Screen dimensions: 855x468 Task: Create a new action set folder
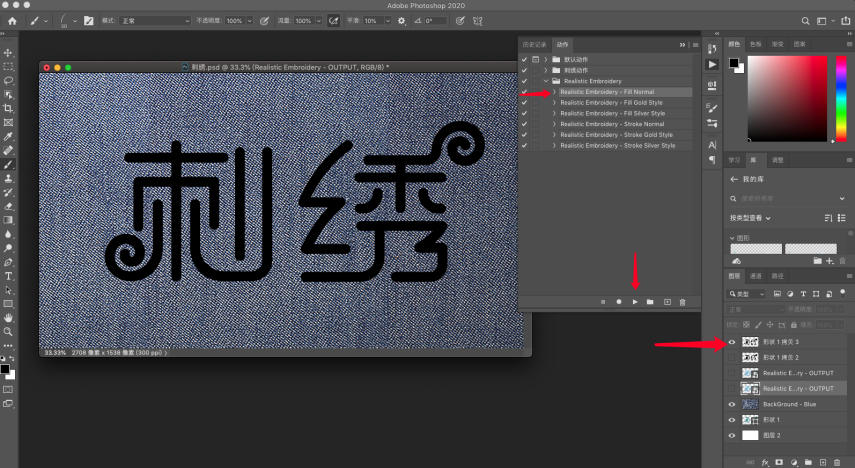pyautogui.click(x=650, y=302)
